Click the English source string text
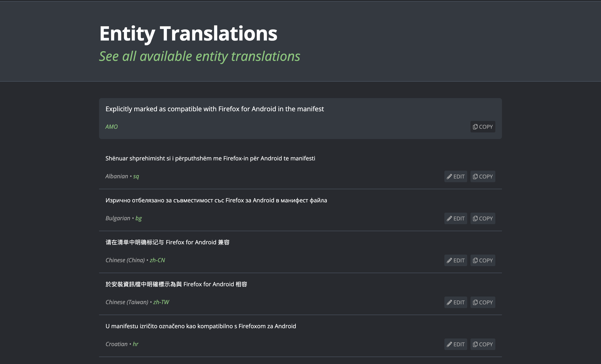This screenshot has height=364, width=601. (x=215, y=109)
